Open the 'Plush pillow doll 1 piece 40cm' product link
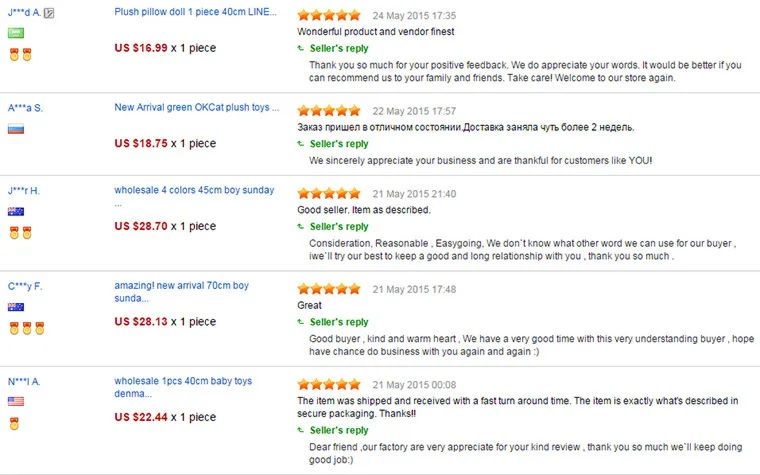Screen dimensions: 760x475 [x=196, y=13]
